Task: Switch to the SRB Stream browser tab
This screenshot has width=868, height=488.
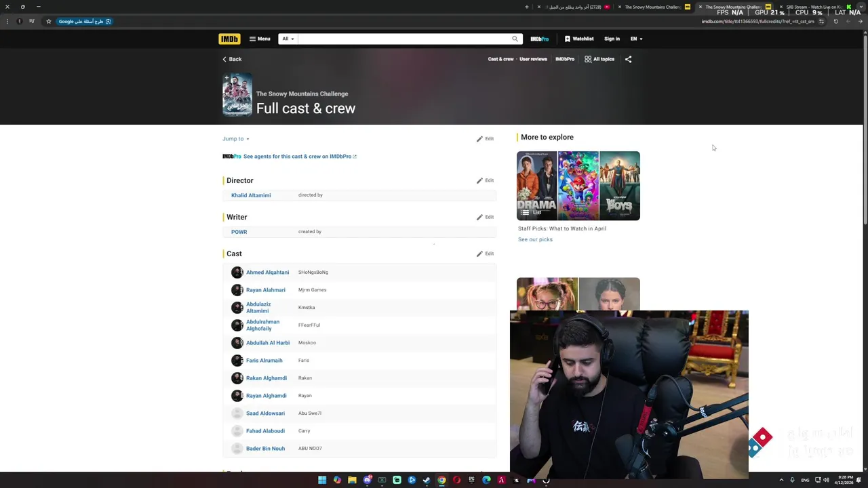Action: coord(817,7)
